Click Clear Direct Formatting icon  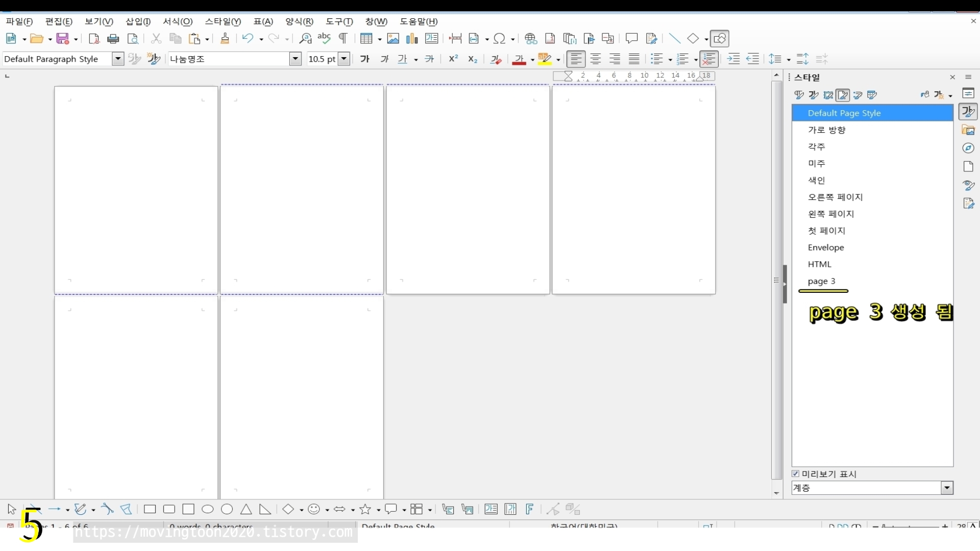[496, 59]
